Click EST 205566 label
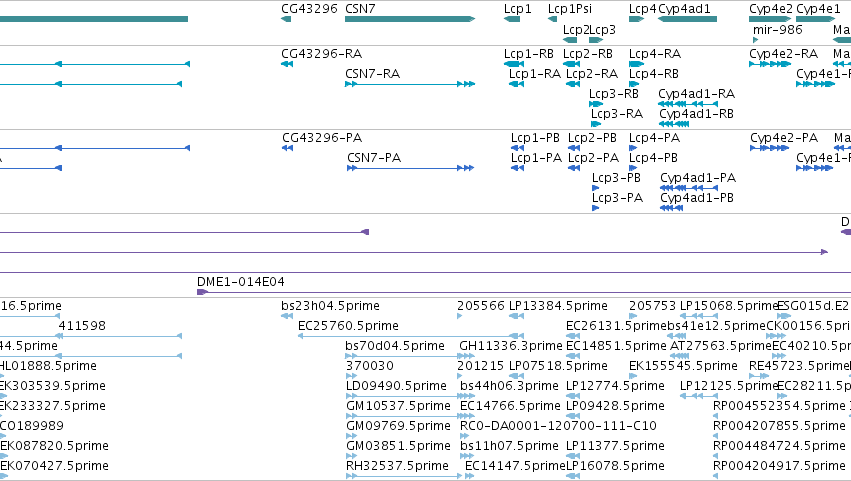This screenshot has width=851, height=481. (x=481, y=306)
